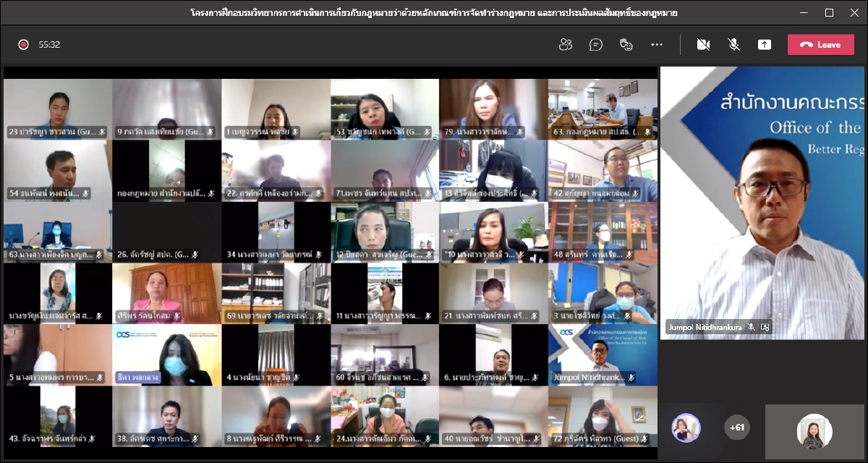
Task: Click the Jumpol Nitidhrankura name label on large video
Action: pyautogui.click(x=705, y=327)
